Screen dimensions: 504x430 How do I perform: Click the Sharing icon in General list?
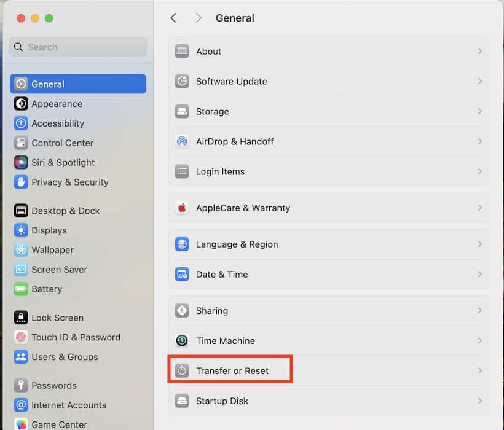(182, 311)
